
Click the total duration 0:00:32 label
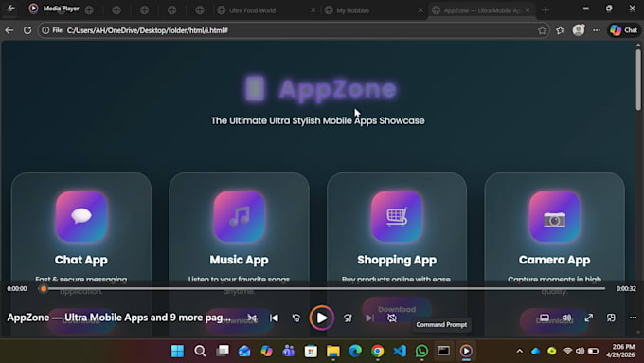point(626,288)
